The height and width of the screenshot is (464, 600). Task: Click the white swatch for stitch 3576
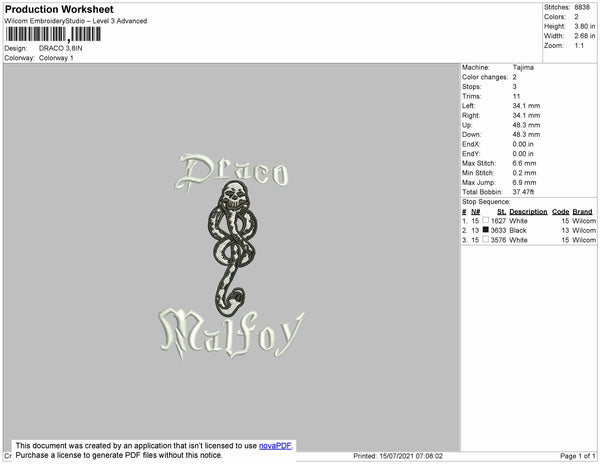[485, 239]
